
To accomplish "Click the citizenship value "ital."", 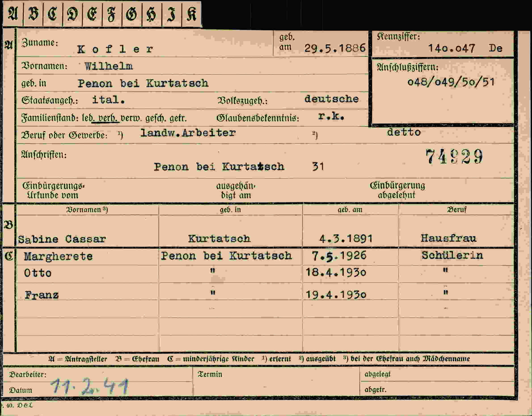I will [108, 100].
